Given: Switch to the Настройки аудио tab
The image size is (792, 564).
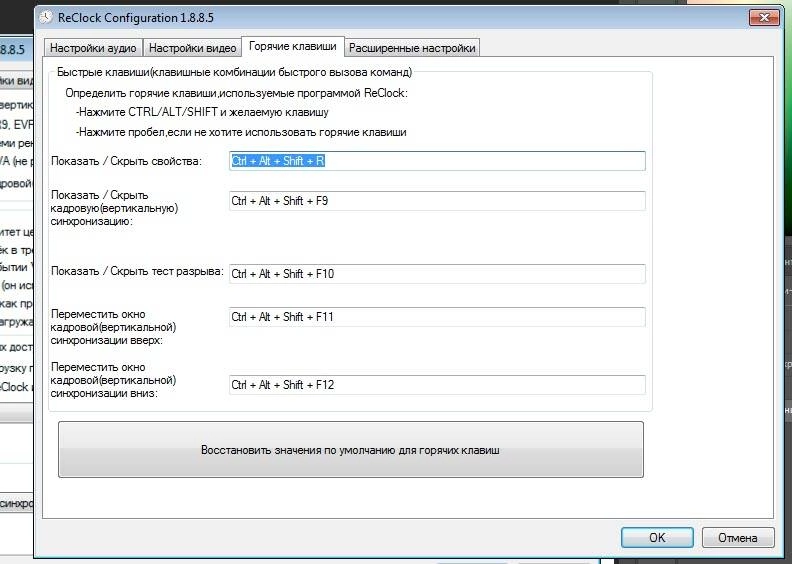Looking at the screenshot, I should 93,48.
